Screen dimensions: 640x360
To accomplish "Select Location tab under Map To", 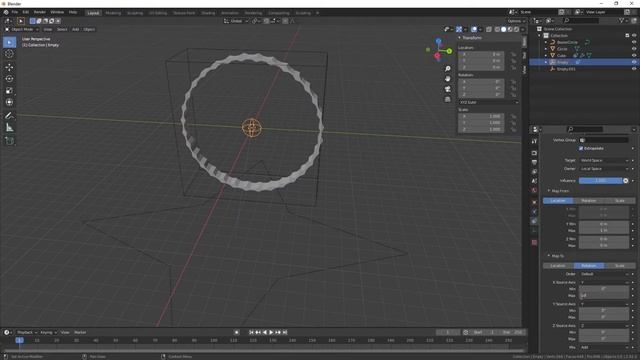I will coord(558,266).
